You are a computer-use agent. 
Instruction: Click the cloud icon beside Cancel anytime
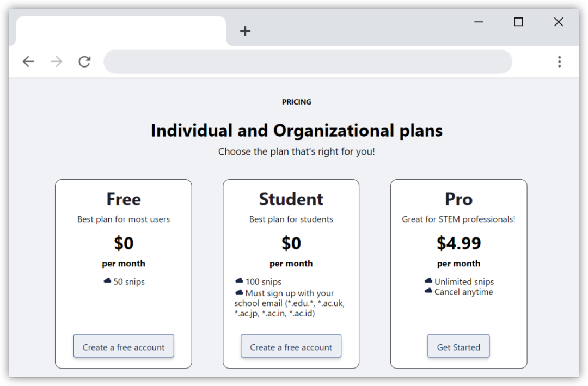click(x=428, y=291)
